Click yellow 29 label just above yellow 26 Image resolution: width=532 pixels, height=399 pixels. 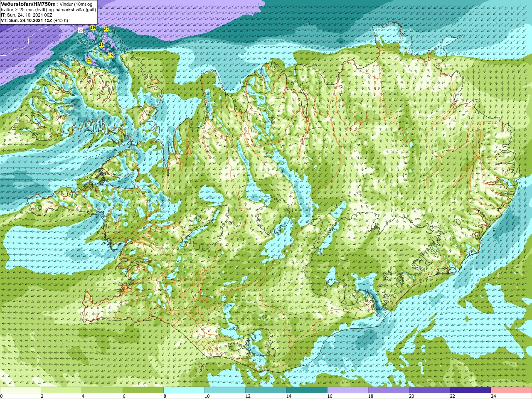point(101,44)
